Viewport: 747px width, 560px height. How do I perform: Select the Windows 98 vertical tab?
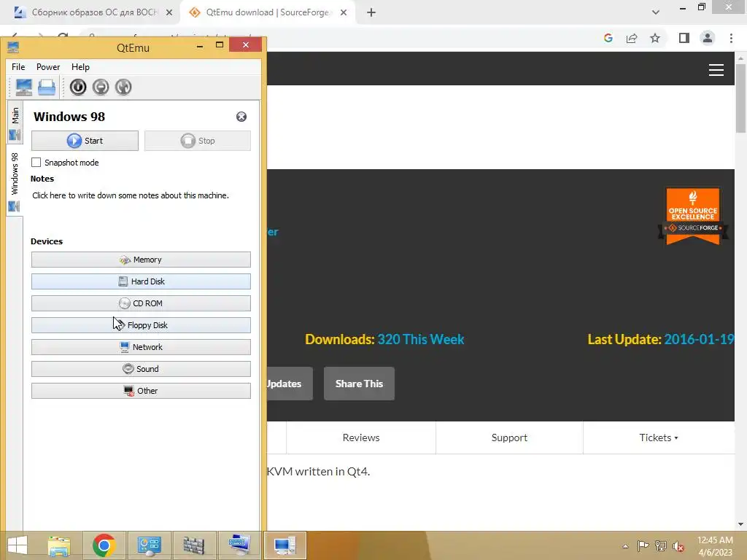click(x=15, y=180)
